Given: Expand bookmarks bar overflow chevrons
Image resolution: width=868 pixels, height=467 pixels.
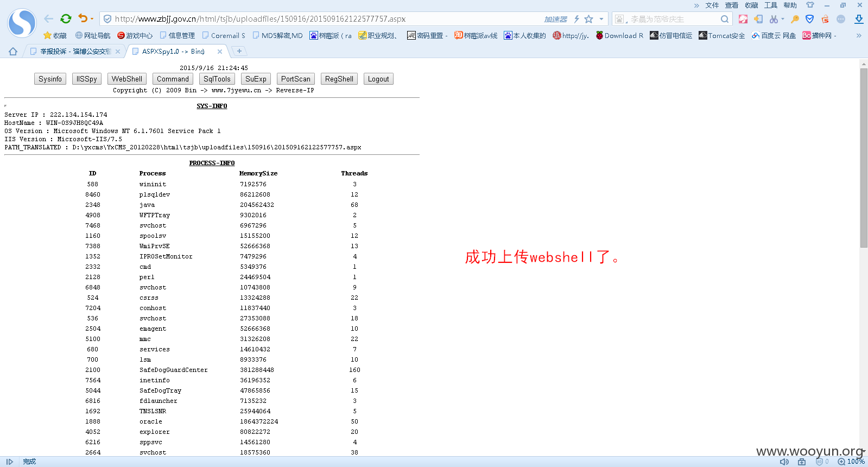Looking at the screenshot, I should coord(859,35).
